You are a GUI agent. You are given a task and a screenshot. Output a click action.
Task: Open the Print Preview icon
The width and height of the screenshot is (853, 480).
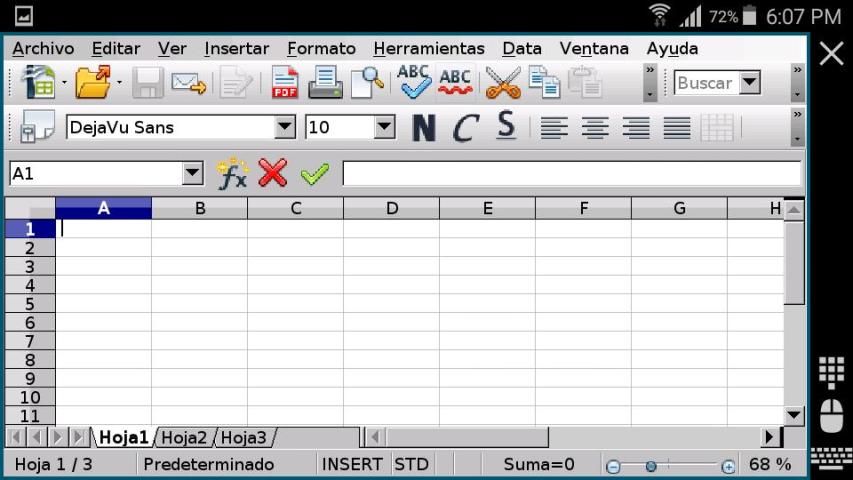click(367, 83)
